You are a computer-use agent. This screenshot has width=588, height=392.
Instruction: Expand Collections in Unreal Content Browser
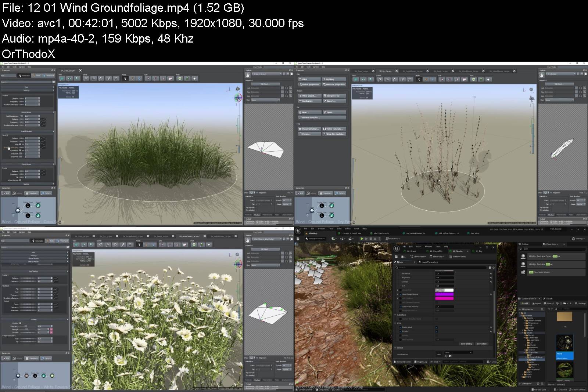520,384
